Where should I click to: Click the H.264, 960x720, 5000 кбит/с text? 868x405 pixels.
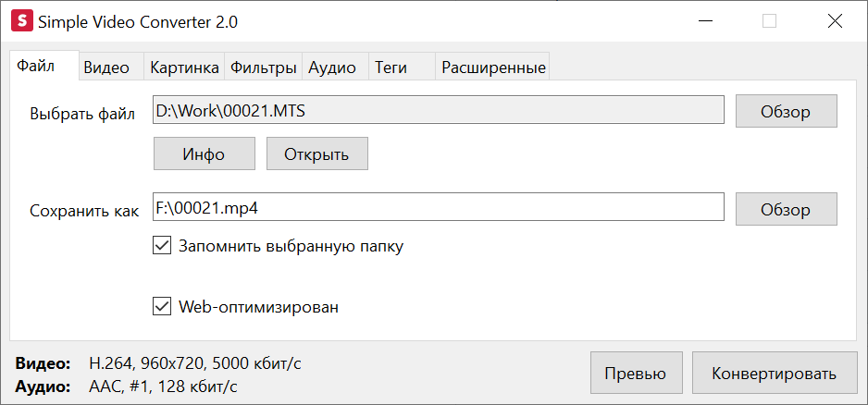click(x=195, y=363)
